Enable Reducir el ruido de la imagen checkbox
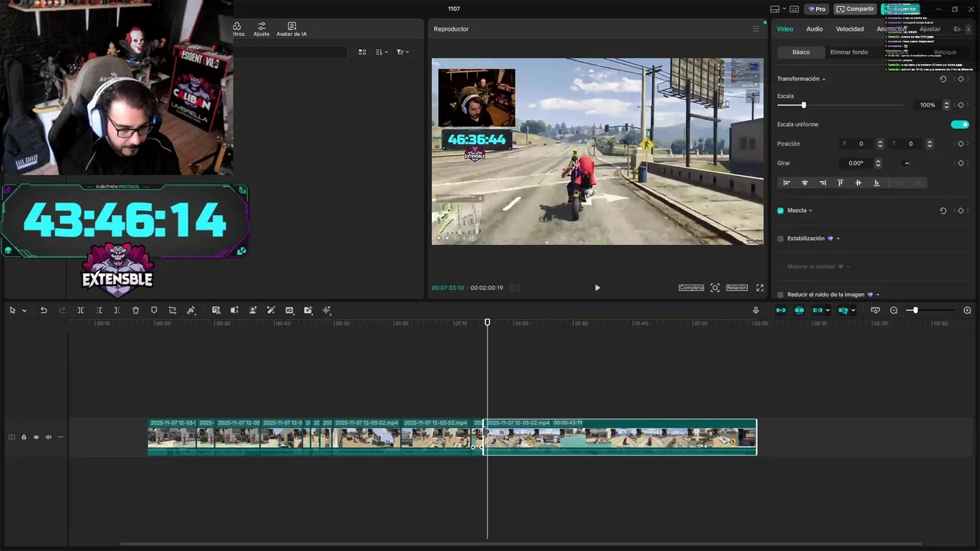980x551 pixels. click(781, 295)
